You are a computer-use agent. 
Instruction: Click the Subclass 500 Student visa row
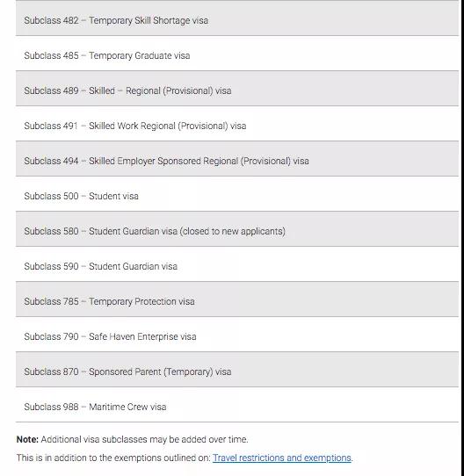tap(237, 194)
